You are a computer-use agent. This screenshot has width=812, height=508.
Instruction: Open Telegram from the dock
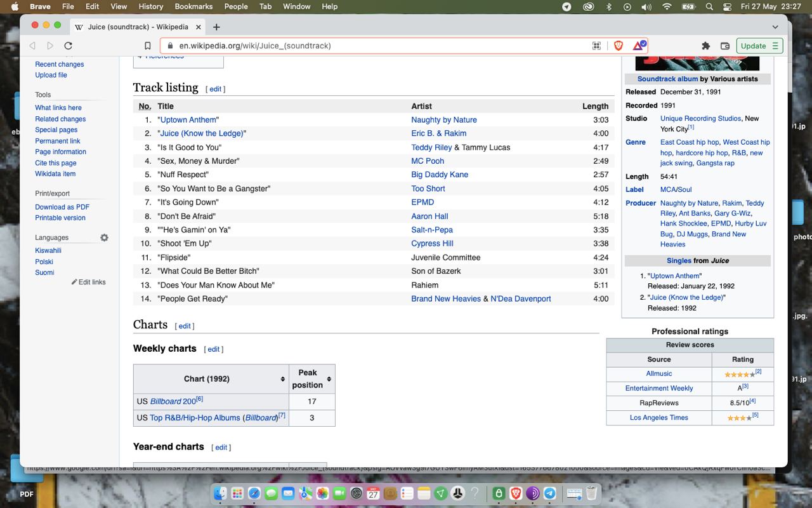[549, 493]
